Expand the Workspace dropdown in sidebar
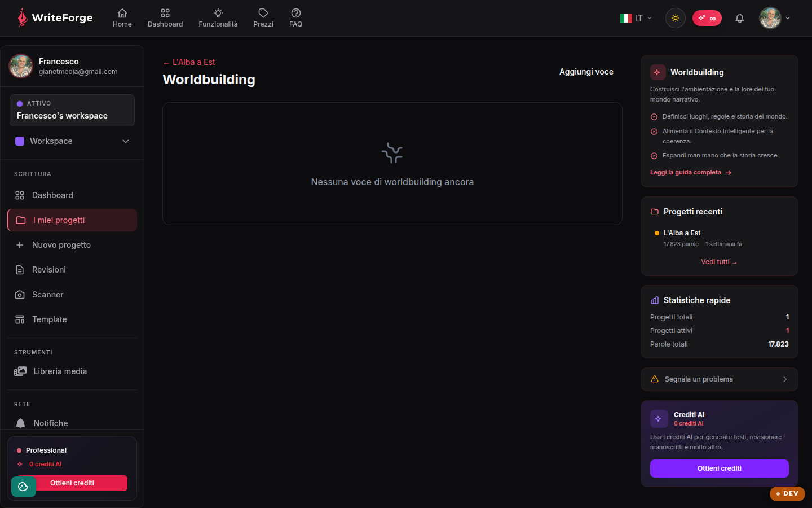 (x=72, y=141)
